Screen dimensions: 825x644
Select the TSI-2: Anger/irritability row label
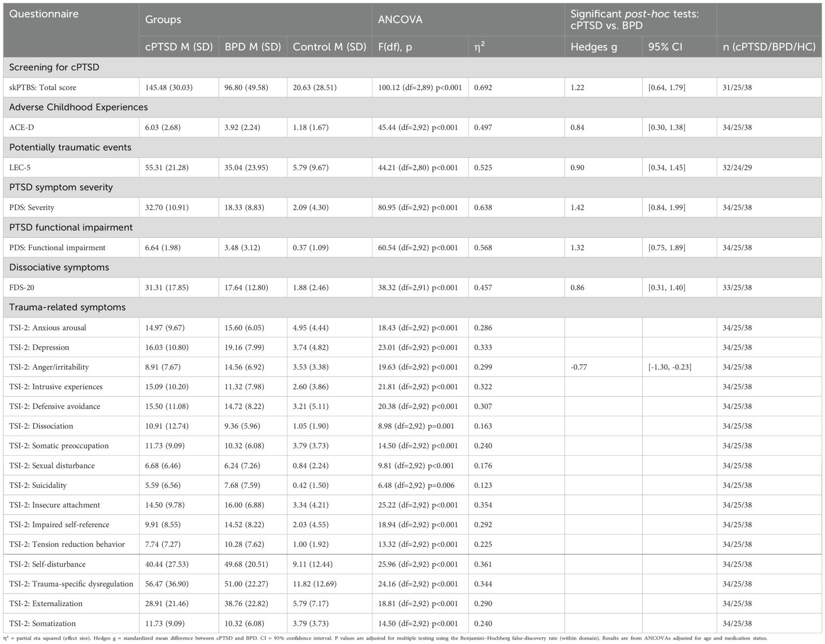coord(49,367)
